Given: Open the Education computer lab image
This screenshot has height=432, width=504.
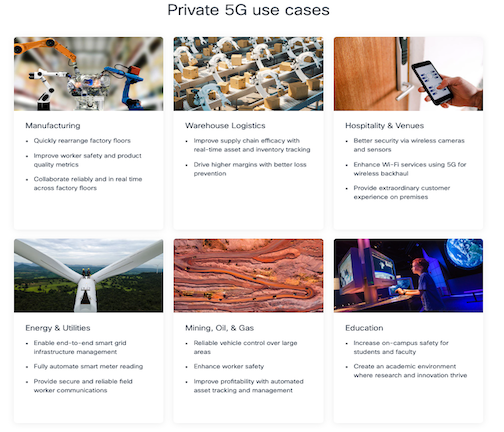Looking at the screenshot, I should 408,276.
